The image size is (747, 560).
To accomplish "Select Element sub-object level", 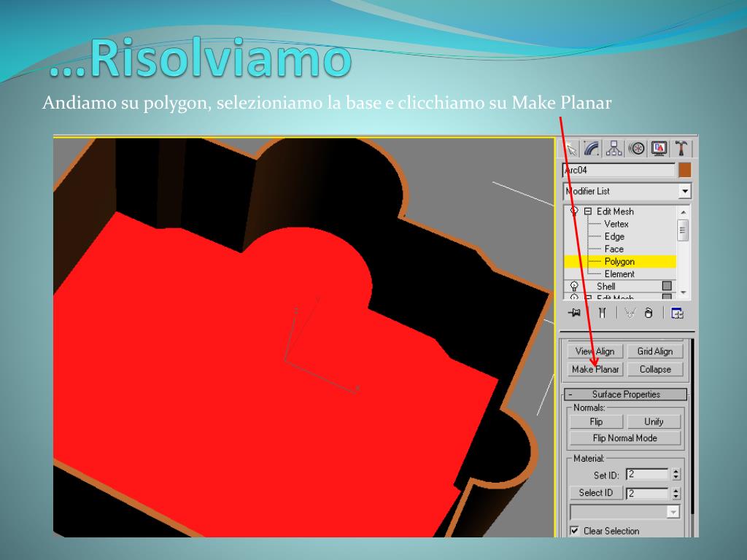I will pyautogui.click(x=619, y=274).
